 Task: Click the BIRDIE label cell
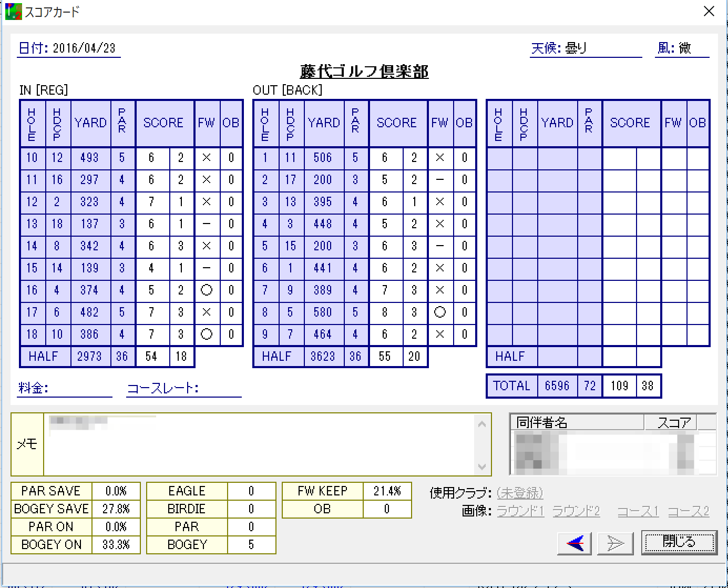click(187, 509)
